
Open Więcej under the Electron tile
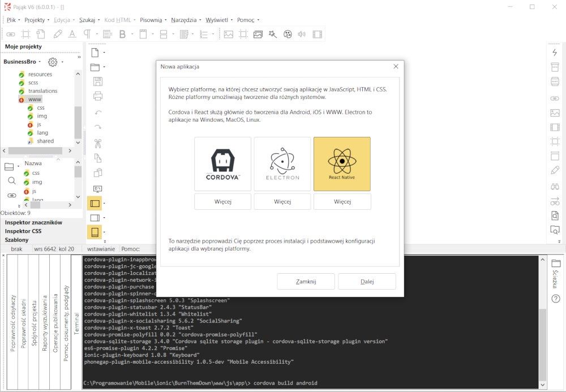point(282,201)
